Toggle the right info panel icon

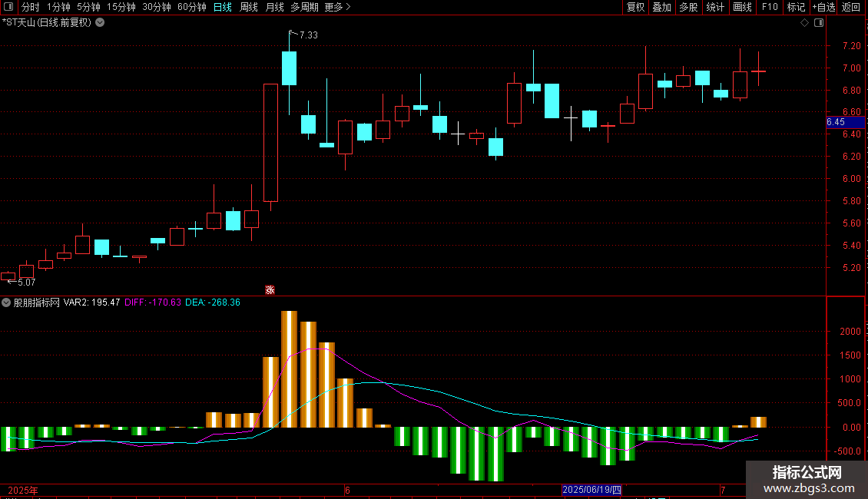pos(819,23)
